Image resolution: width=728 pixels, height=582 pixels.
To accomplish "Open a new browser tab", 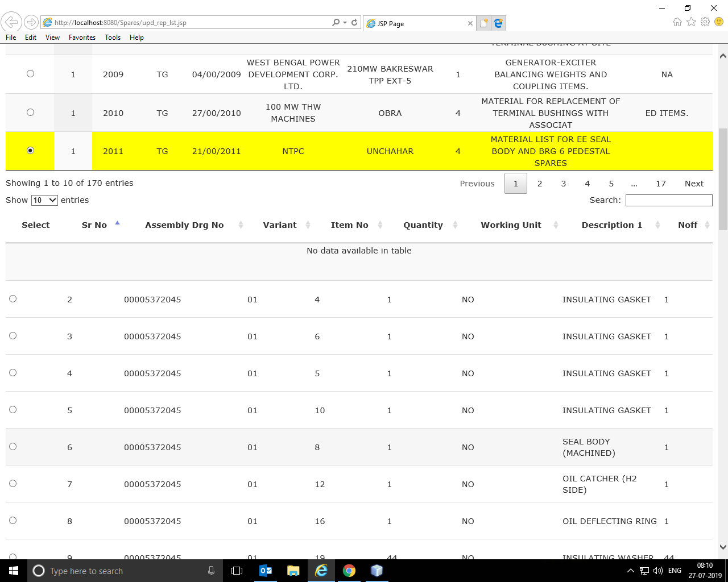I will pyautogui.click(x=484, y=23).
